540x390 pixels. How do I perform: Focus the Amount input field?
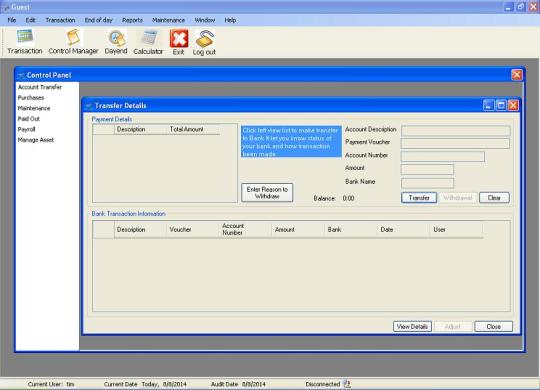click(x=427, y=169)
